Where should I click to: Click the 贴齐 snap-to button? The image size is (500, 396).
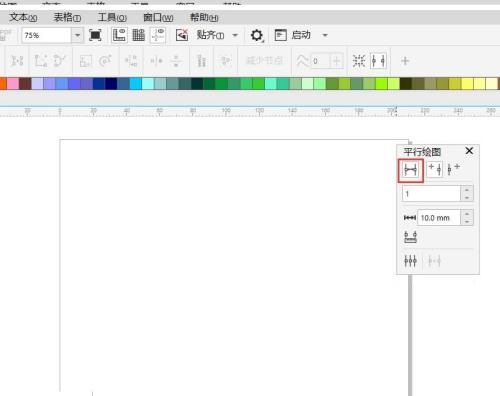point(210,35)
